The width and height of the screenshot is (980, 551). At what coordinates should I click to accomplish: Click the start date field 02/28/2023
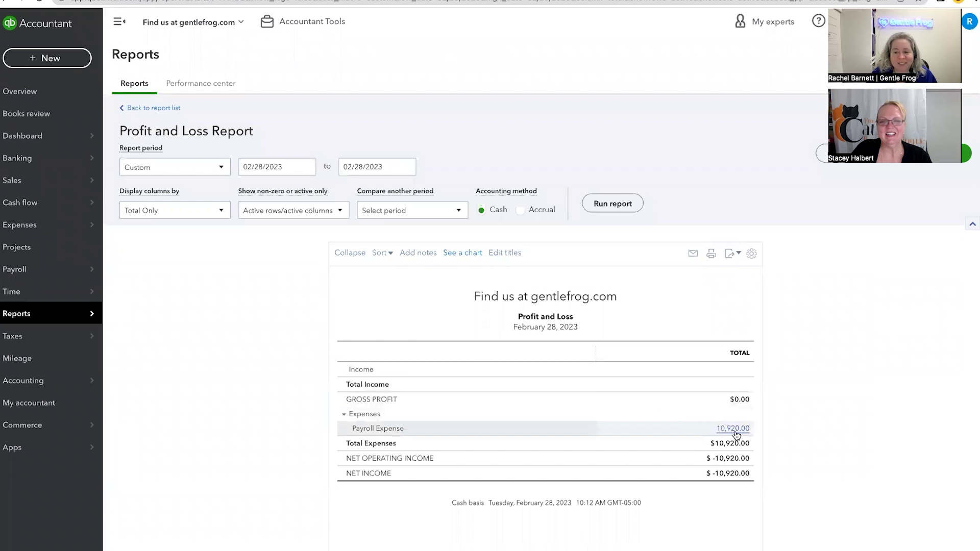tap(277, 167)
